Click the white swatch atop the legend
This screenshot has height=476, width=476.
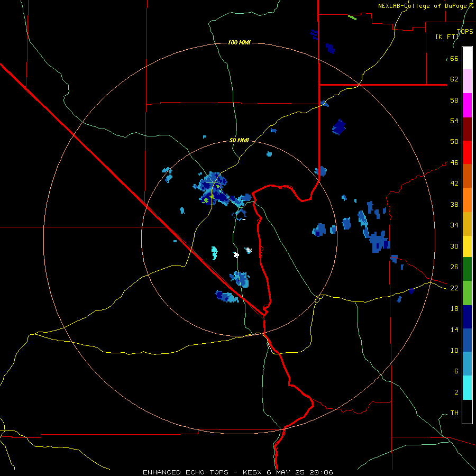tap(467, 58)
